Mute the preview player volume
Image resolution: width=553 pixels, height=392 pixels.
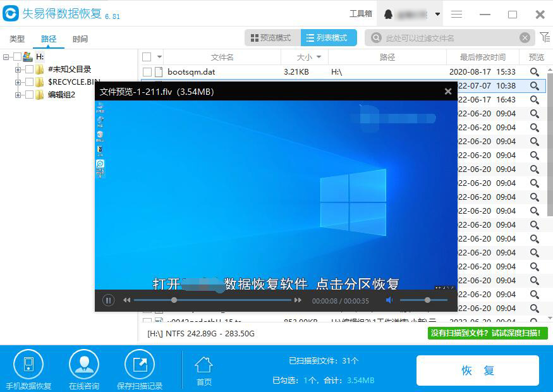389,300
